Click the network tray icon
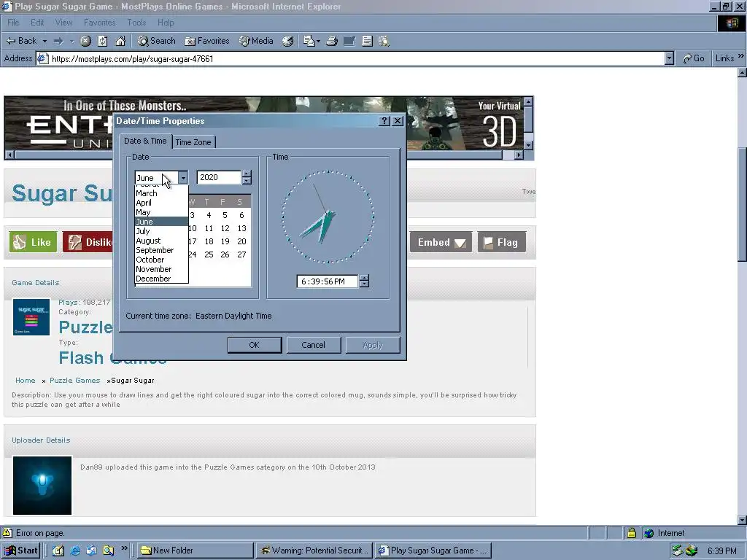The image size is (747, 560). click(x=678, y=551)
